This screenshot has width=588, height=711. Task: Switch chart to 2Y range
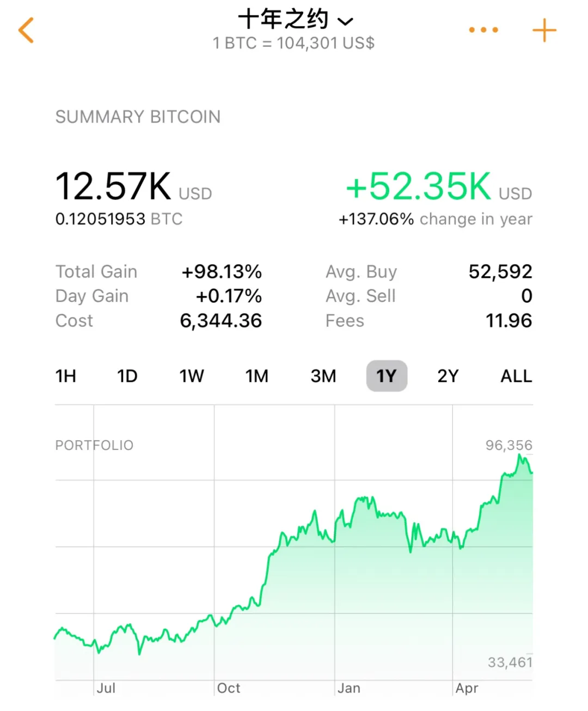(448, 376)
